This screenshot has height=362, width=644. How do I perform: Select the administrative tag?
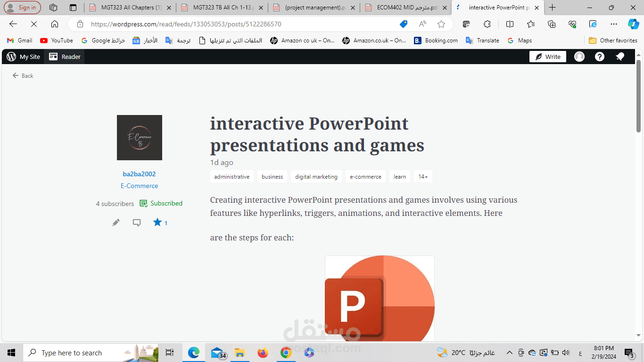(x=232, y=177)
